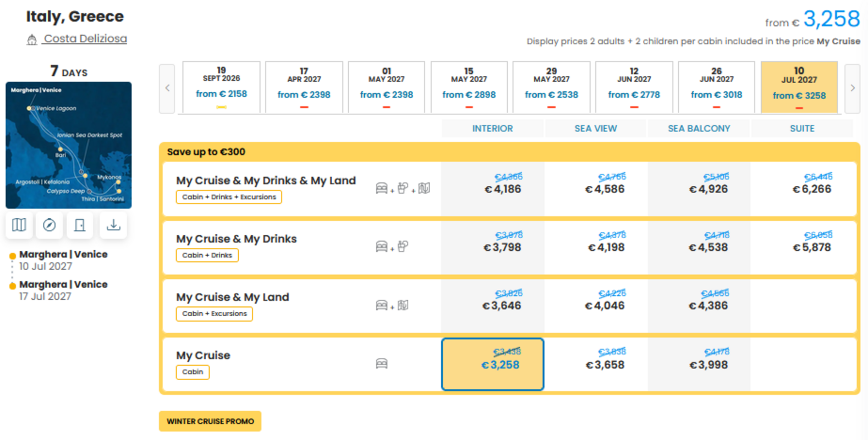Click the Cabin + Drinks tag
Screen dimensions: 868x440
click(207, 255)
